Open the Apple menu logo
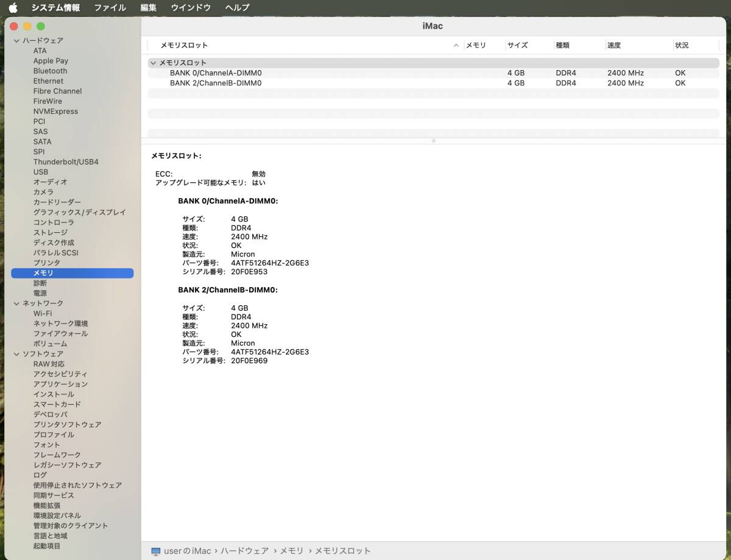Image resolution: width=731 pixels, height=560 pixels. 13,7
